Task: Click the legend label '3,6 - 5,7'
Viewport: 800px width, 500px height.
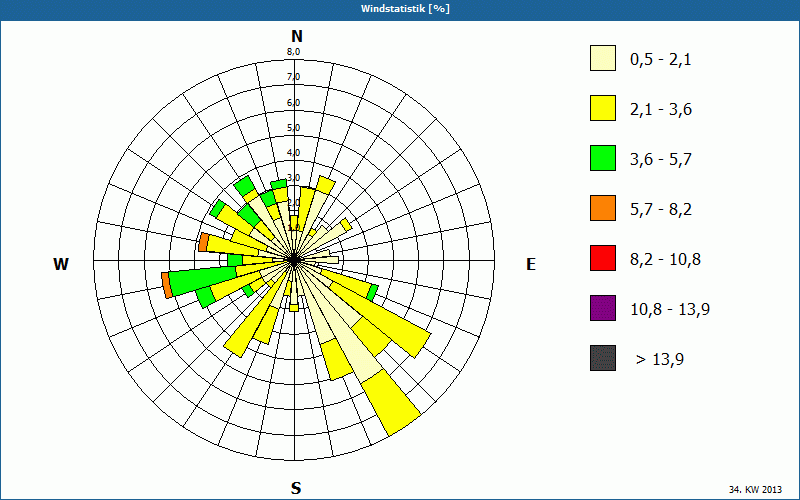Action: (x=661, y=160)
